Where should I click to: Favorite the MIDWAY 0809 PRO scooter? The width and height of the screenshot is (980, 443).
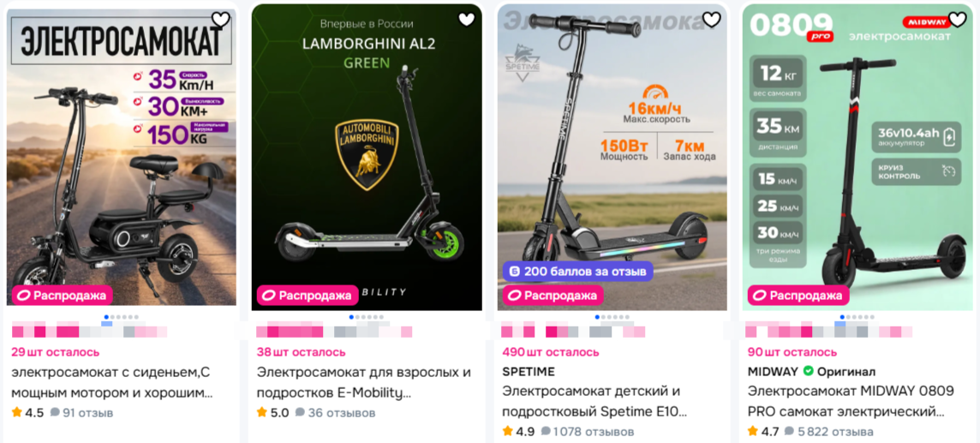958,20
